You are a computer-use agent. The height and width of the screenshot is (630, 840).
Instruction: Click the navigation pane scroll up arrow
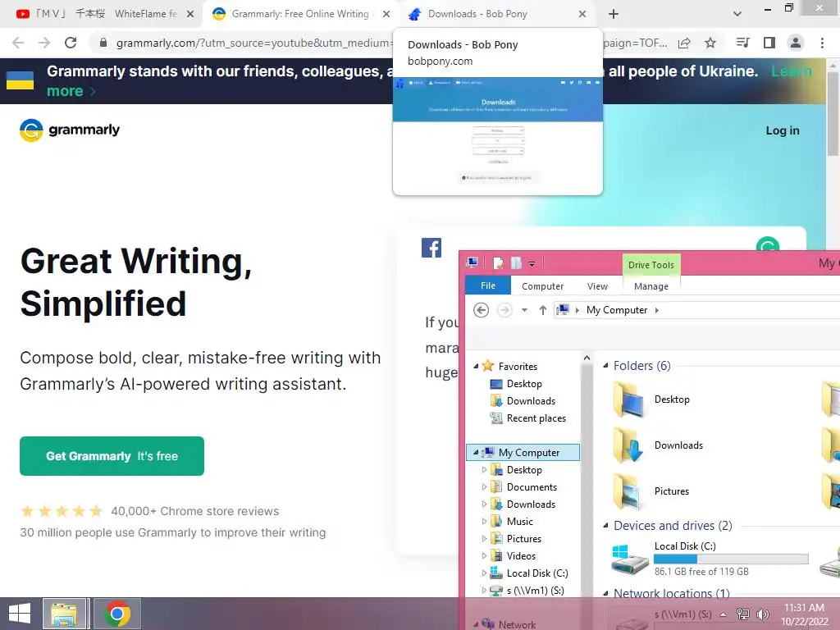(x=587, y=358)
